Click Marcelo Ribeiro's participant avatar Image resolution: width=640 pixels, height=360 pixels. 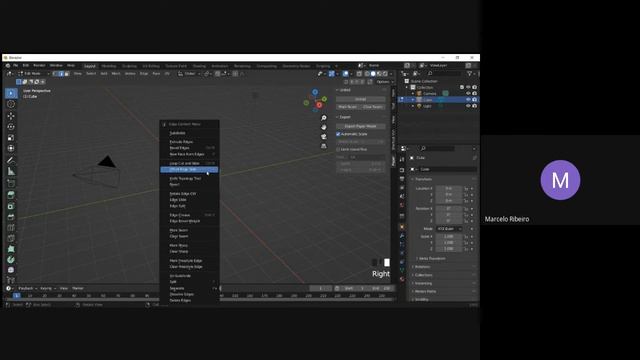(x=560, y=180)
